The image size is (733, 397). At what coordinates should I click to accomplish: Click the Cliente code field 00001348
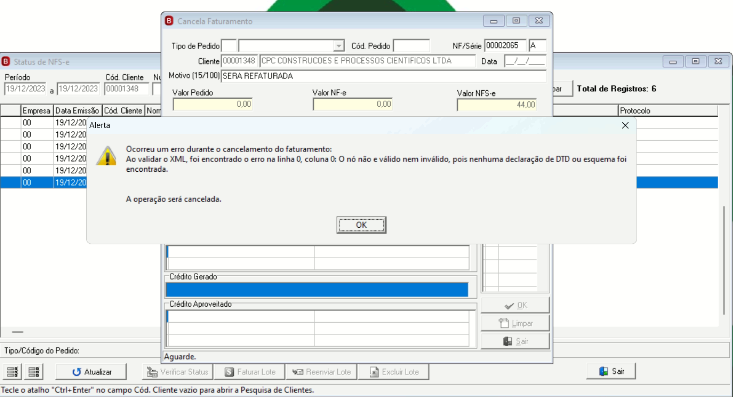(239, 61)
